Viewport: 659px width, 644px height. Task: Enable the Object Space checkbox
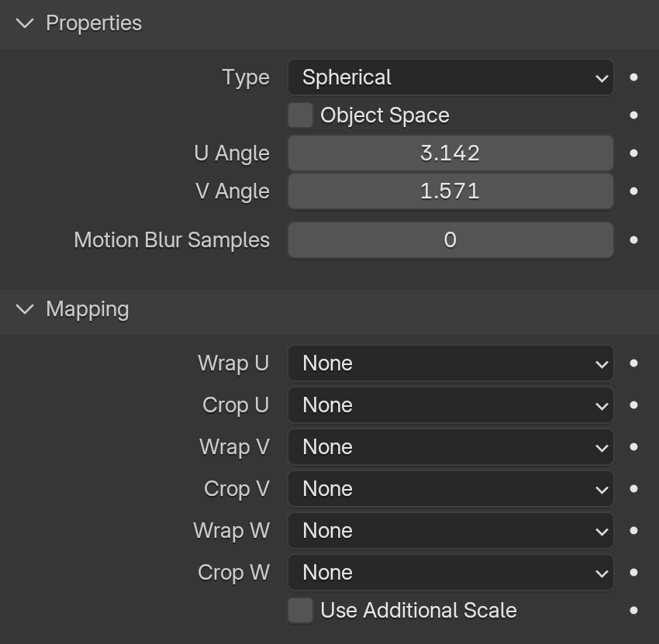pos(300,115)
